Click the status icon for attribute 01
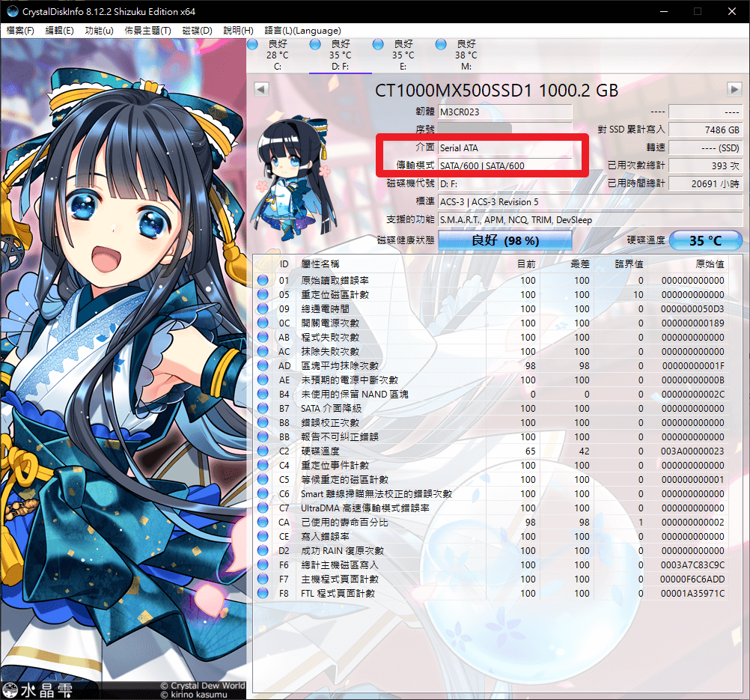 click(263, 281)
